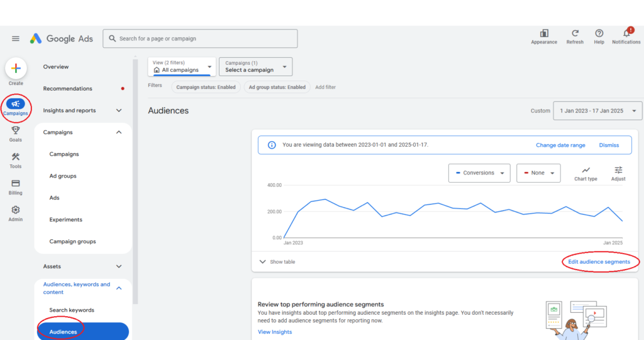Select Ad groups in the sidebar
This screenshot has width=644, height=340.
point(63,176)
